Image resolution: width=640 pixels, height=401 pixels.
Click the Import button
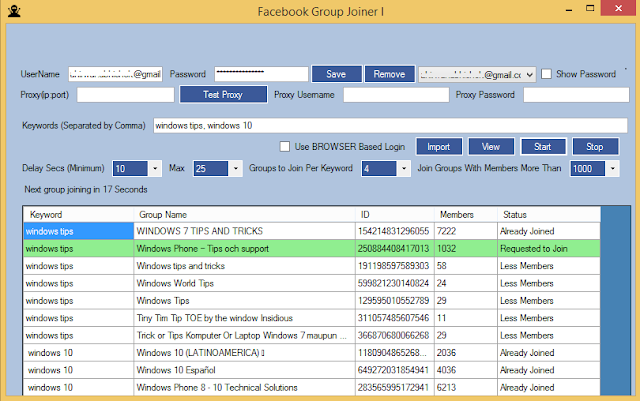(439, 147)
